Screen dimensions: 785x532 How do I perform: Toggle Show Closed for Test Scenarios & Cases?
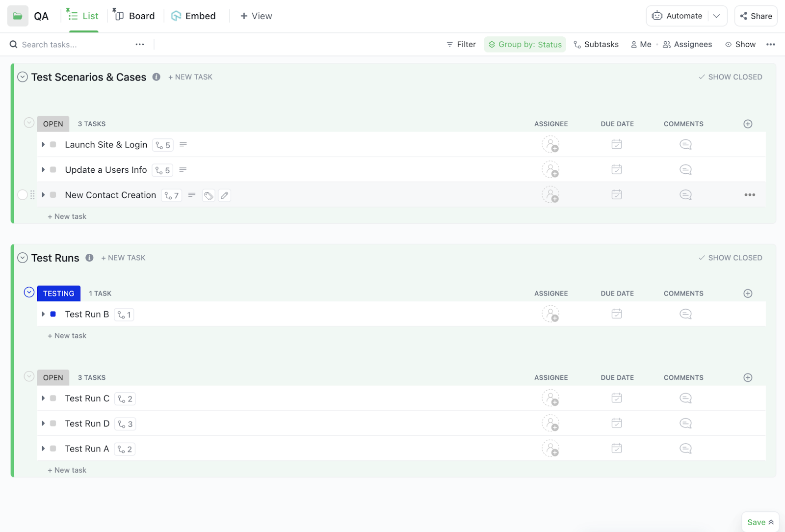pos(730,77)
